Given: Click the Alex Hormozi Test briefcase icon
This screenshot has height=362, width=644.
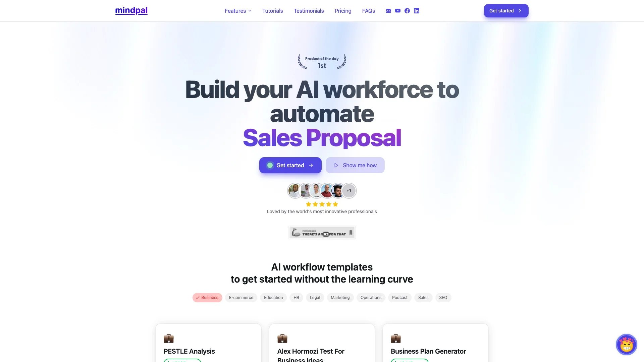Looking at the screenshot, I should (x=282, y=338).
